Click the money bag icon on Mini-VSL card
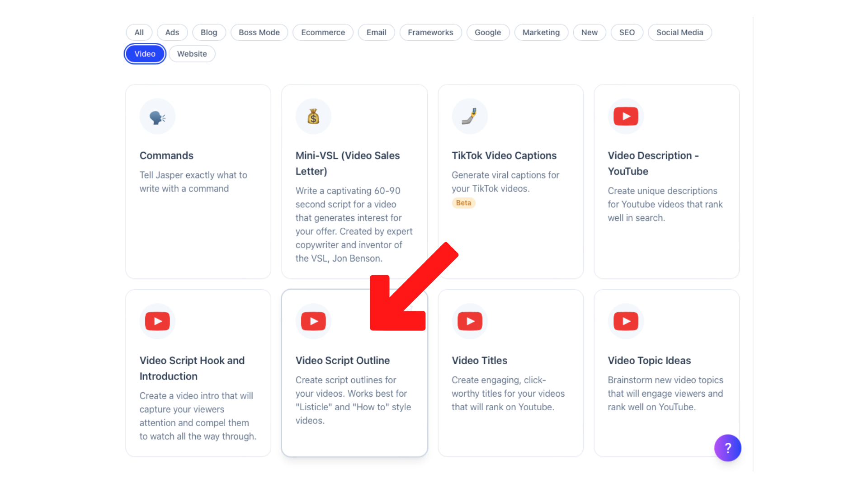 313,116
